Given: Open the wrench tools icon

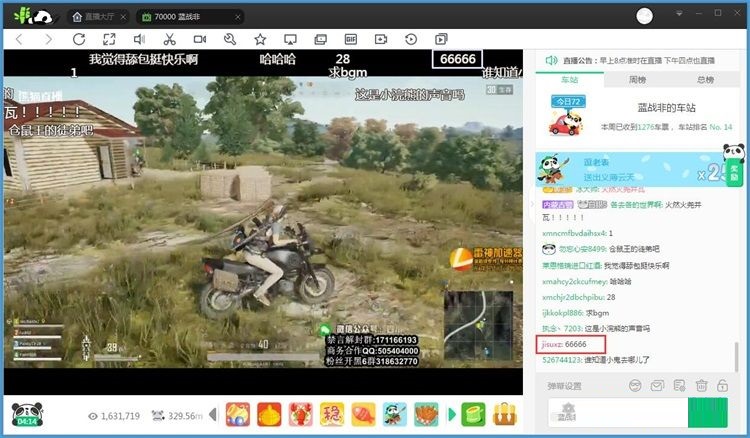Looking at the screenshot, I should coord(229,39).
